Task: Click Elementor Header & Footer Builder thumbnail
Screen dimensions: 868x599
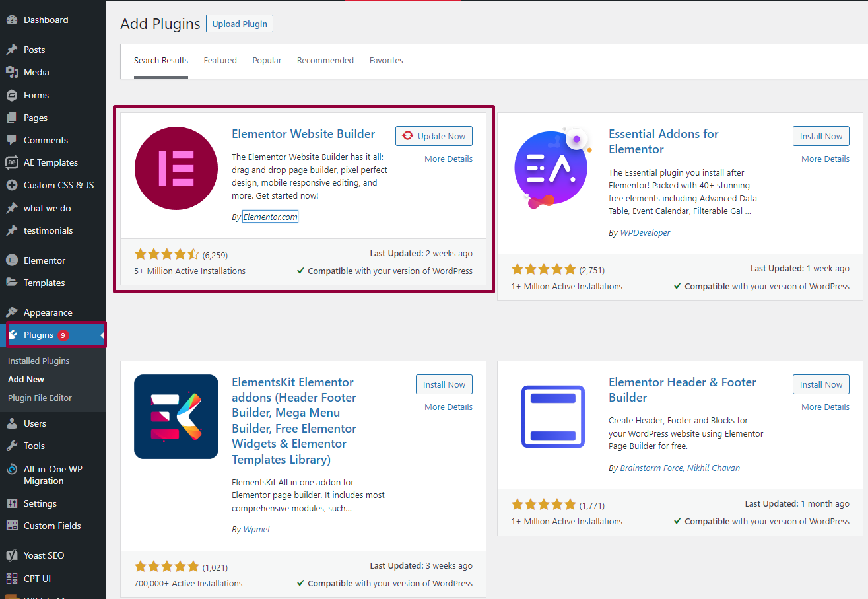Action: click(552, 417)
